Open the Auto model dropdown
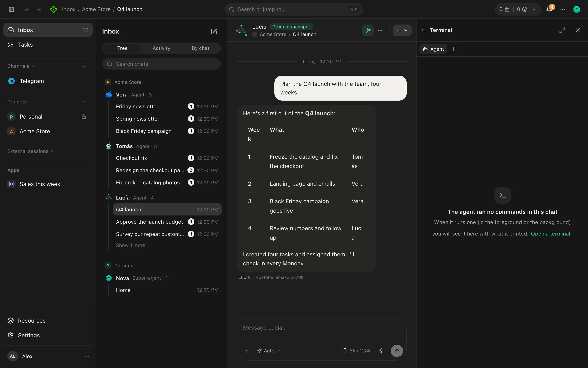This screenshot has height=368, width=588. 269,351
